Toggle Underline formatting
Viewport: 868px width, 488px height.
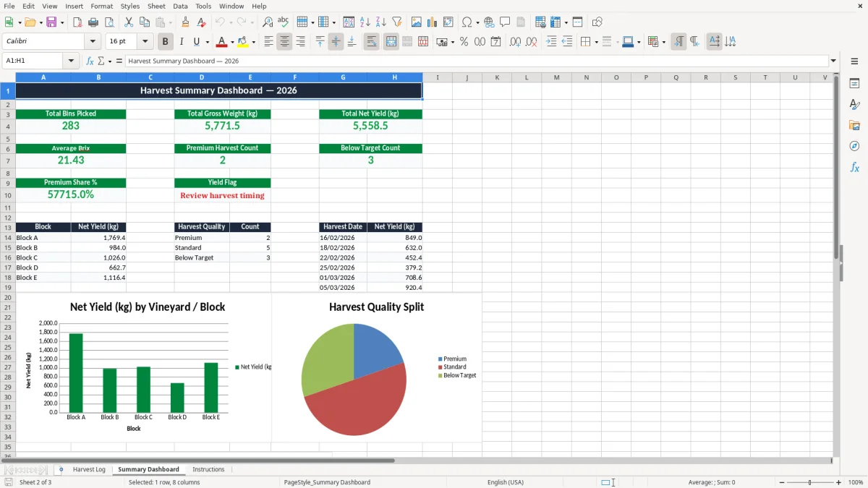[x=196, y=42]
